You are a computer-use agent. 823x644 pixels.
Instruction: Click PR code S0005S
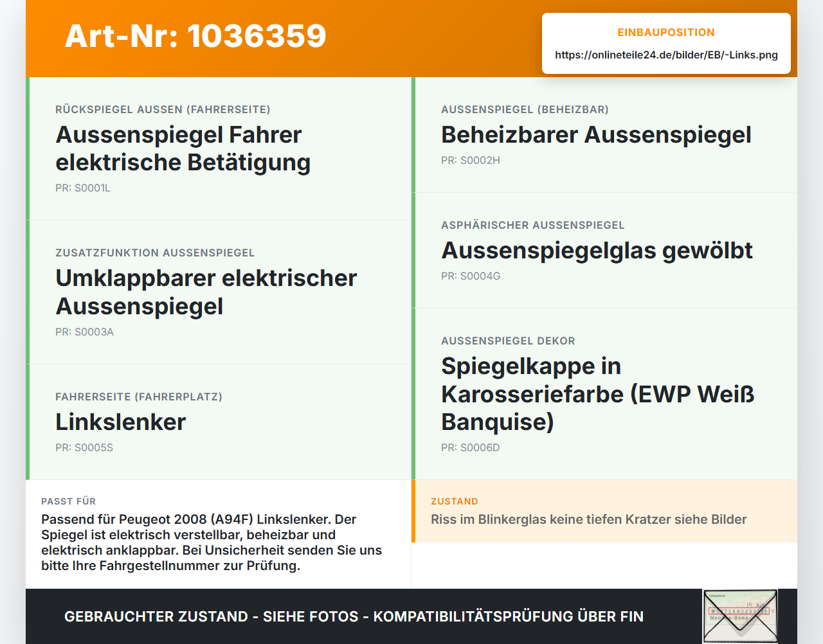[x=84, y=447]
